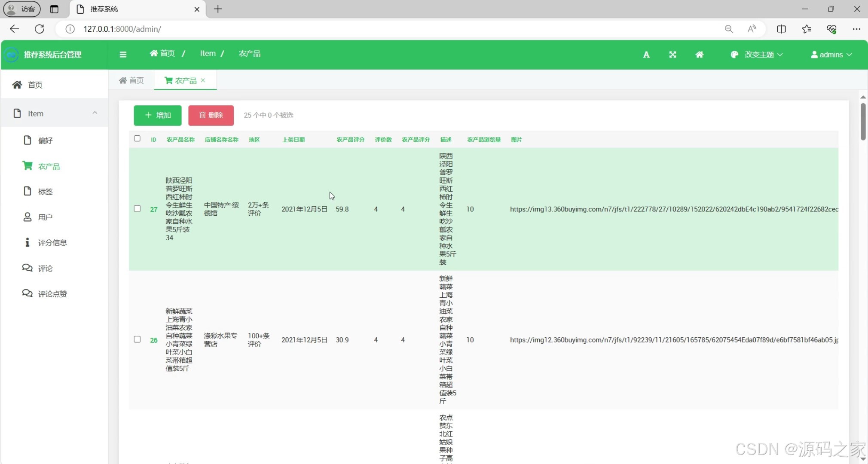This screenshot has width=868, height=464.
Task: Sort by 农产品名称 column header
Action: (x=180, y=140)
